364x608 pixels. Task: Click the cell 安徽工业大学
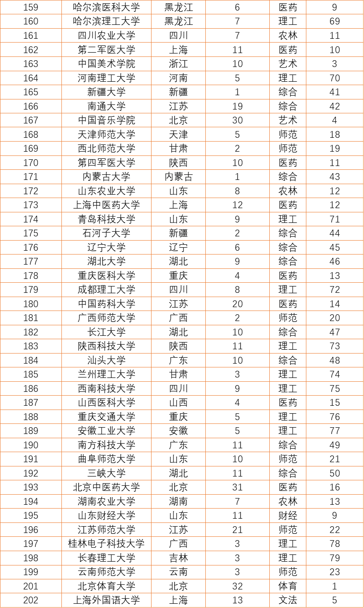(x=106, y=431)
